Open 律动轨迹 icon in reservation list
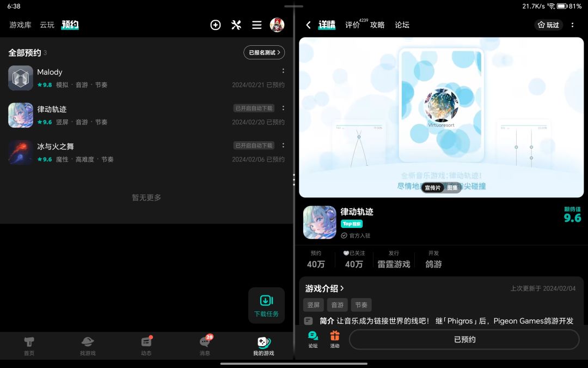 coord(21,115)
